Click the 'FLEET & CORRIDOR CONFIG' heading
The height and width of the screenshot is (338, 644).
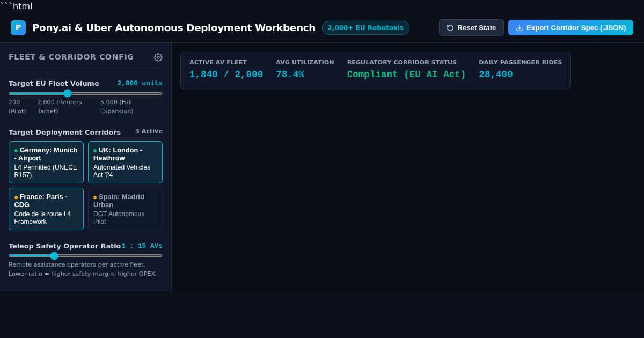[x=71, y=57]
